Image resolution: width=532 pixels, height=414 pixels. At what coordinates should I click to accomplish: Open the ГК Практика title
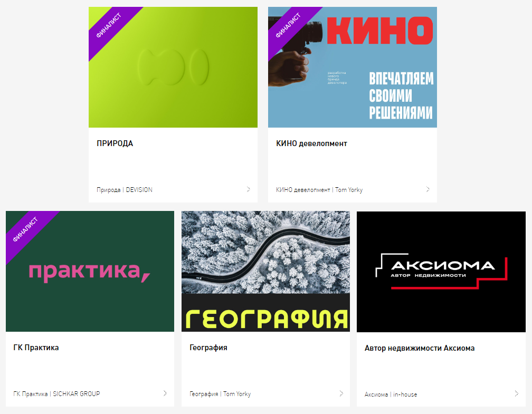(36, 348)
